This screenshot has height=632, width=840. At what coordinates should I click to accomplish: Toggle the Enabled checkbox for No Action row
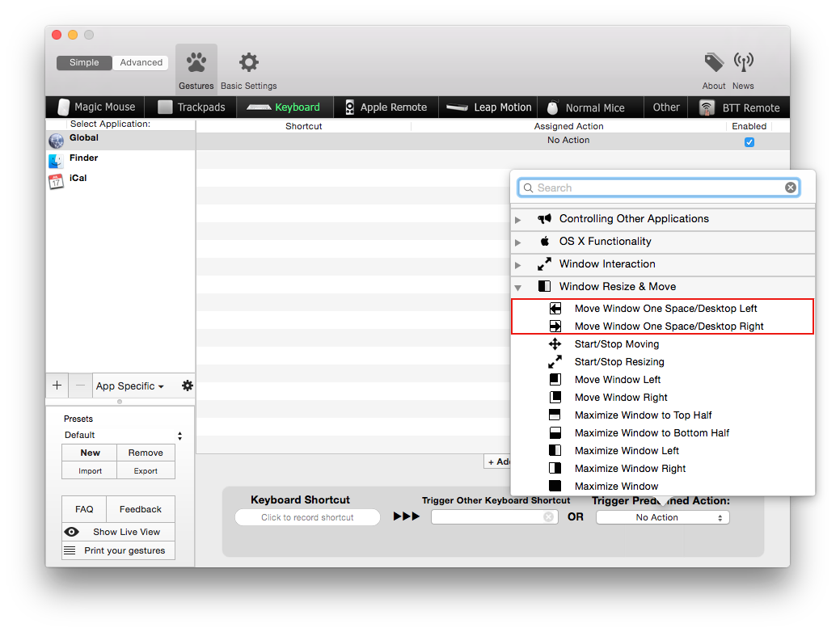[749, 142]
